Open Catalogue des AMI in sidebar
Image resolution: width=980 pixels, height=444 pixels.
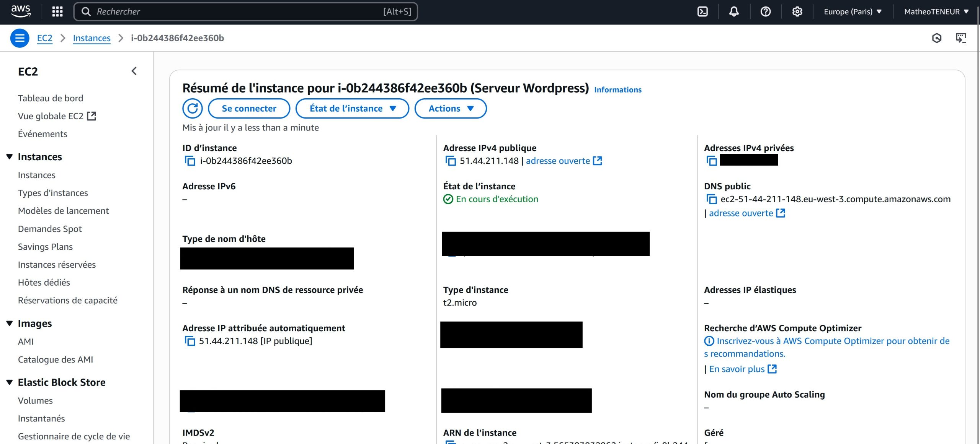(56, 359)
